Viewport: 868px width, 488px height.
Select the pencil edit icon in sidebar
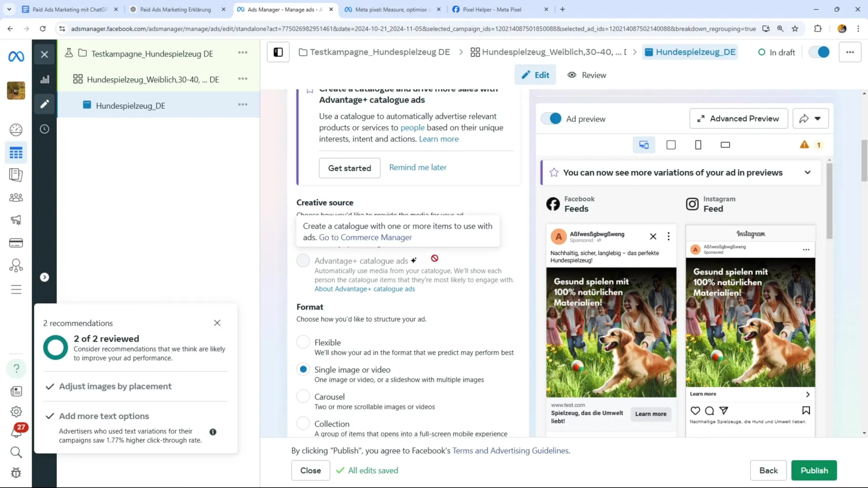point(44,104)
